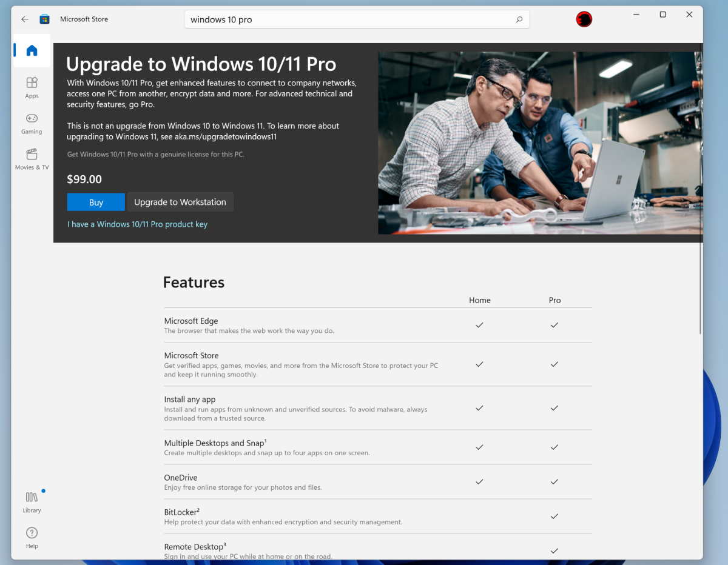The width and height of the screenshot is (728, 565).
Task: Open the Movies & TV section
Action: pos(32,159)
